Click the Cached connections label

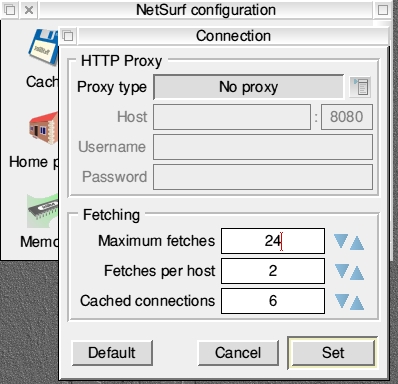tap(147, 301)
